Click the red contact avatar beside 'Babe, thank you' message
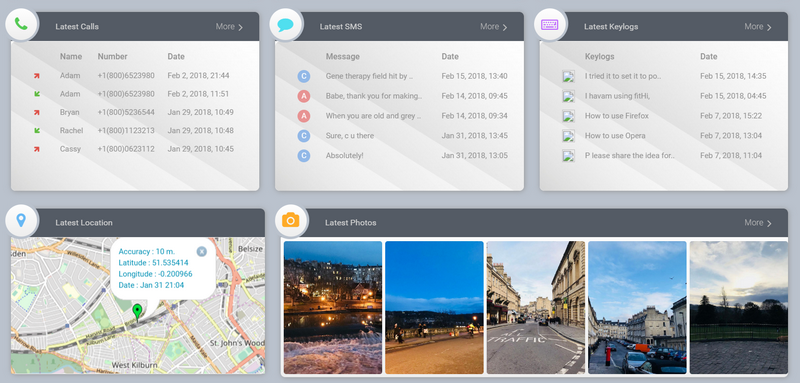The image size is (800, 383). click(x=304, y=96)
